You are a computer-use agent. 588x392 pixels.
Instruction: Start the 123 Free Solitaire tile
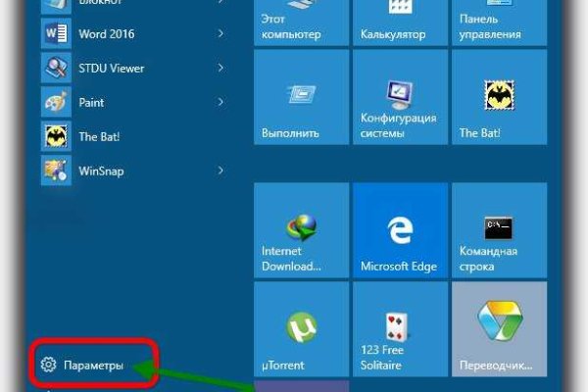400,329
